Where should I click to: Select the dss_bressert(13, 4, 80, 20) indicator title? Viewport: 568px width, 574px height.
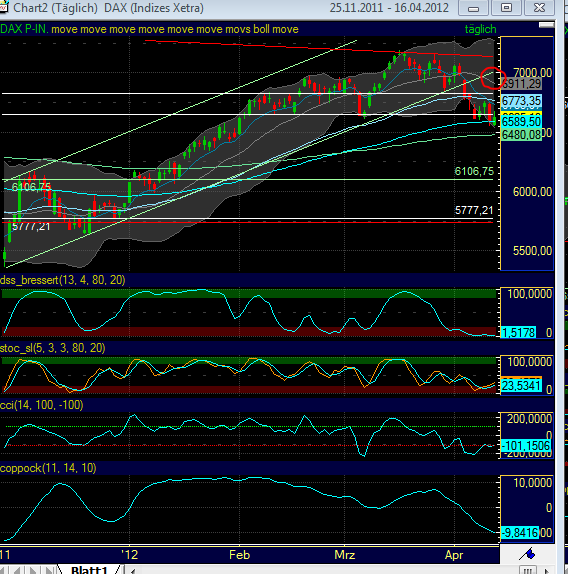tap(63, 280)
